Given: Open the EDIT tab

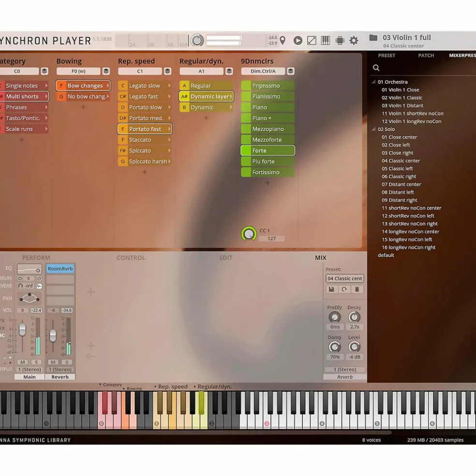Looking at the screenshot, I should (226, 258).
